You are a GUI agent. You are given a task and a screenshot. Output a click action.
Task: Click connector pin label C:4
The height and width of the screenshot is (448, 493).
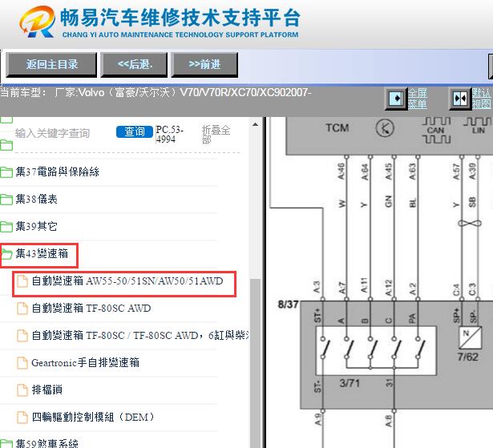456,290
